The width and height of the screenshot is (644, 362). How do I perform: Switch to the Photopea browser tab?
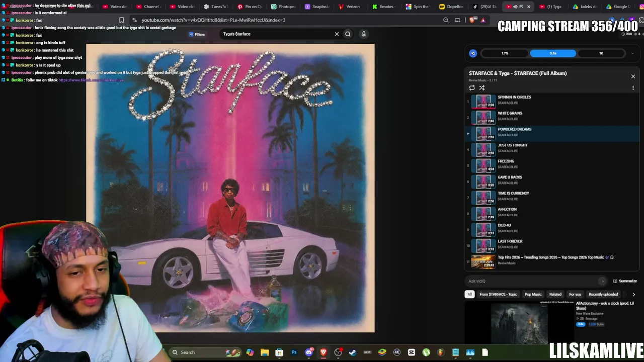coord(283,7)
